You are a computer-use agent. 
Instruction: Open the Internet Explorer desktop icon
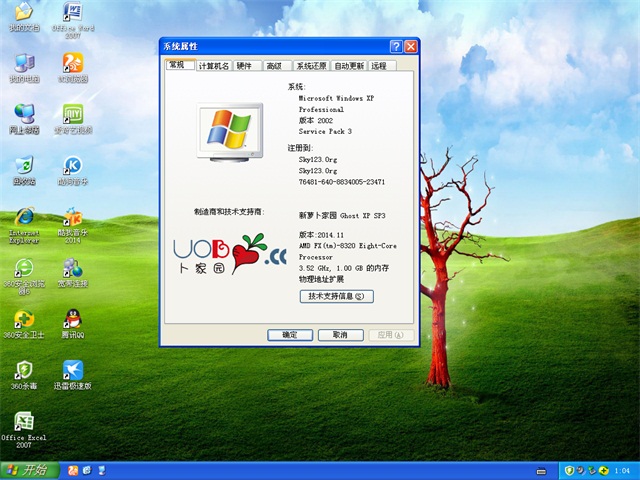(24, 217)
